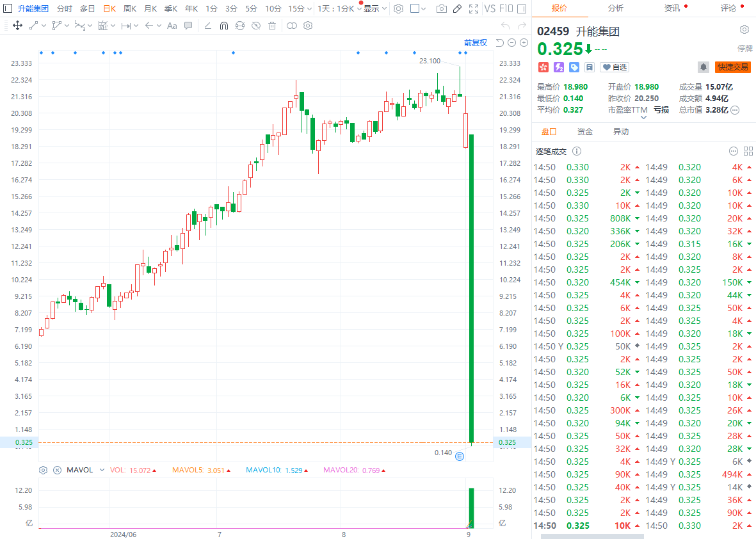Select the comment bubble note tool
This screenshot has width=756, height=539.
point(188,26)
